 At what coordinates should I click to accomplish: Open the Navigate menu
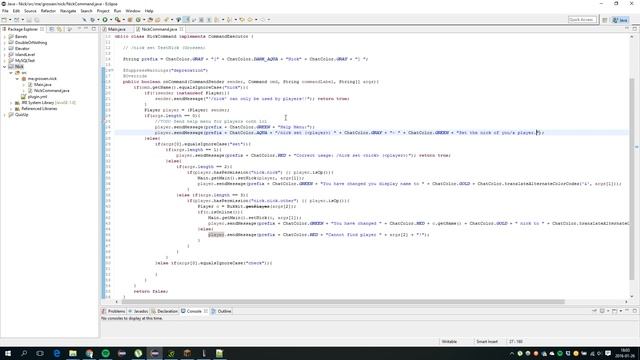pyautogui.click(x=68, y=11)
